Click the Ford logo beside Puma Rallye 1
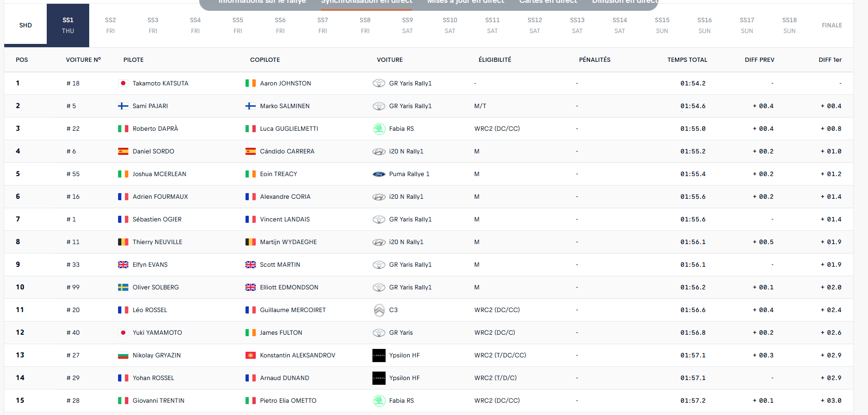Screen dimensions: 868x415 coord(379,174)
